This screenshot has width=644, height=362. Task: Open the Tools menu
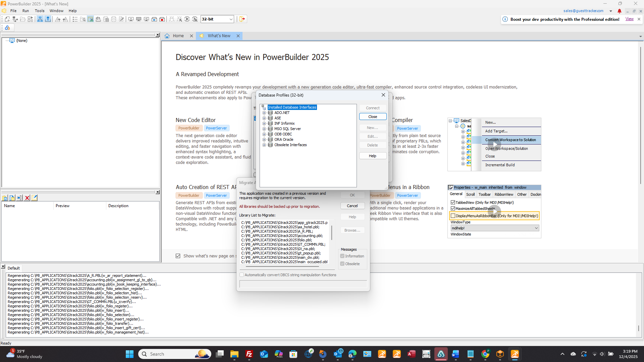[40, 11]
